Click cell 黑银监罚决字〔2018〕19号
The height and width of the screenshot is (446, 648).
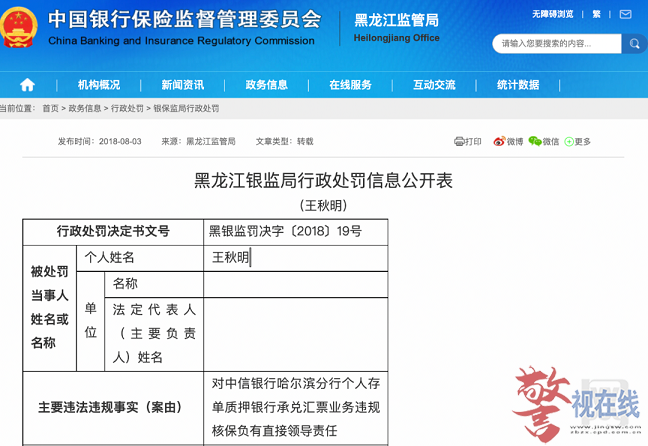[x=295, y=232]
